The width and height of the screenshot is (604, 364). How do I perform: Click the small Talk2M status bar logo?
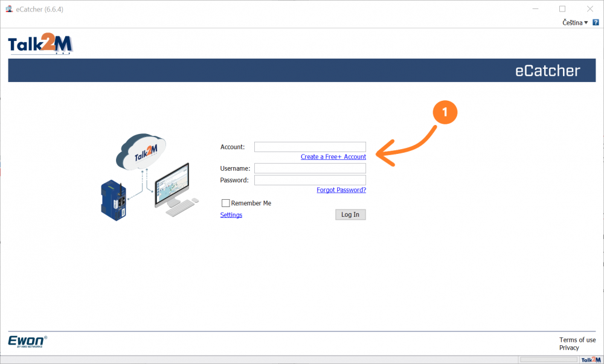point(591,360)
